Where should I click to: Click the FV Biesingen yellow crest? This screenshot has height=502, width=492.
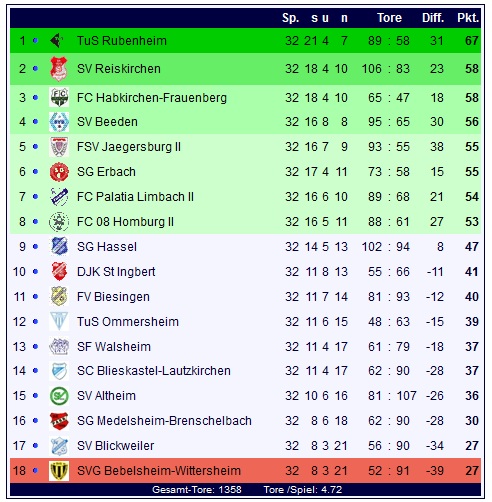pos(59,296)
